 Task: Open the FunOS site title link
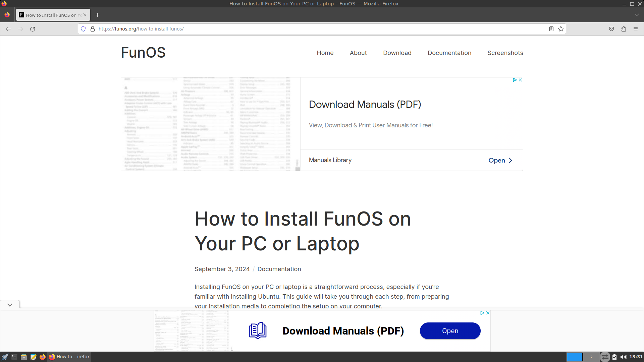click(x=143, y=53)
